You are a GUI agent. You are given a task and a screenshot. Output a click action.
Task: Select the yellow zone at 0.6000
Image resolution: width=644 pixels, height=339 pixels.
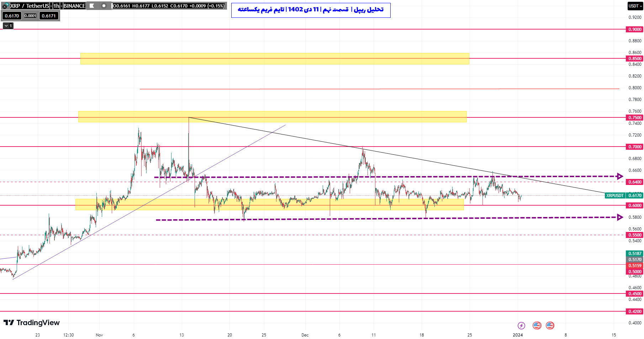269,205
